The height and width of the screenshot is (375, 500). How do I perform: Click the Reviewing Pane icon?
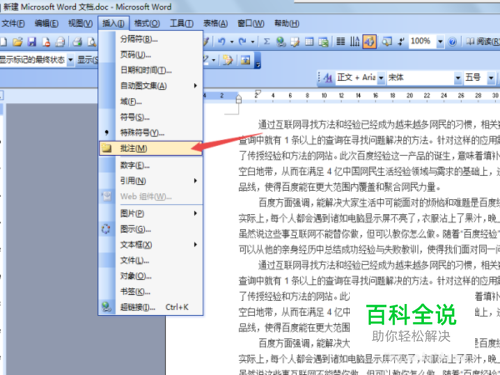point(245,60)
